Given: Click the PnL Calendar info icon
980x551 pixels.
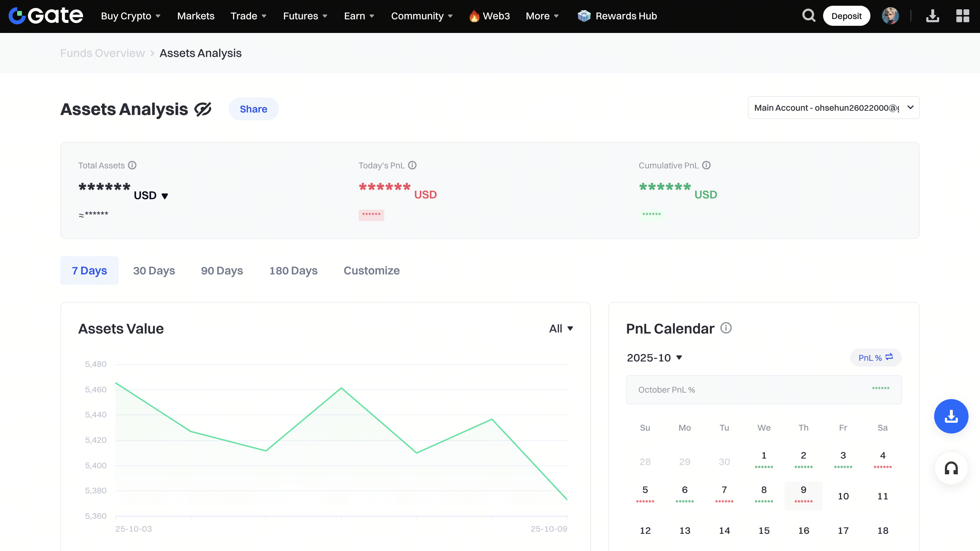Looking at the screenshot, I should (726, 328).
